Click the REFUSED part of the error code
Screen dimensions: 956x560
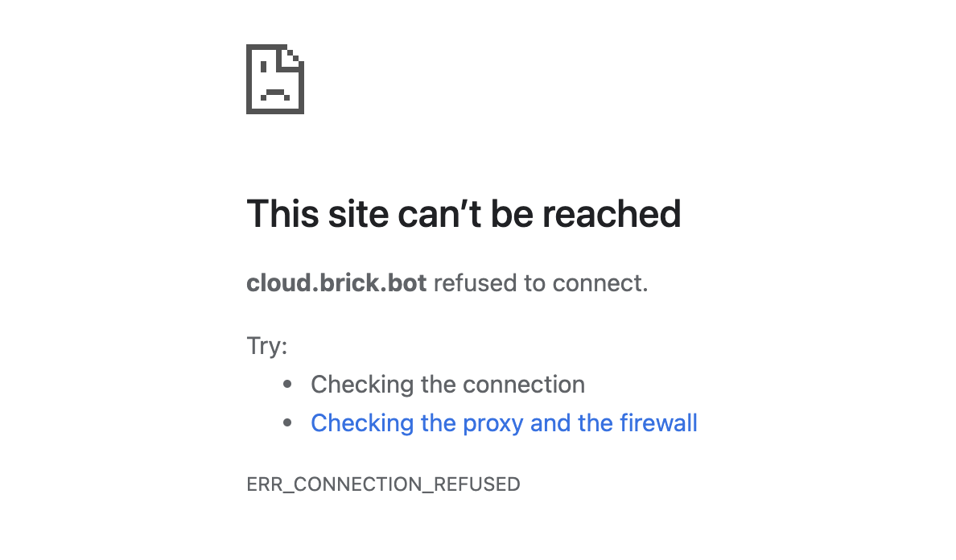pos(476,484)
